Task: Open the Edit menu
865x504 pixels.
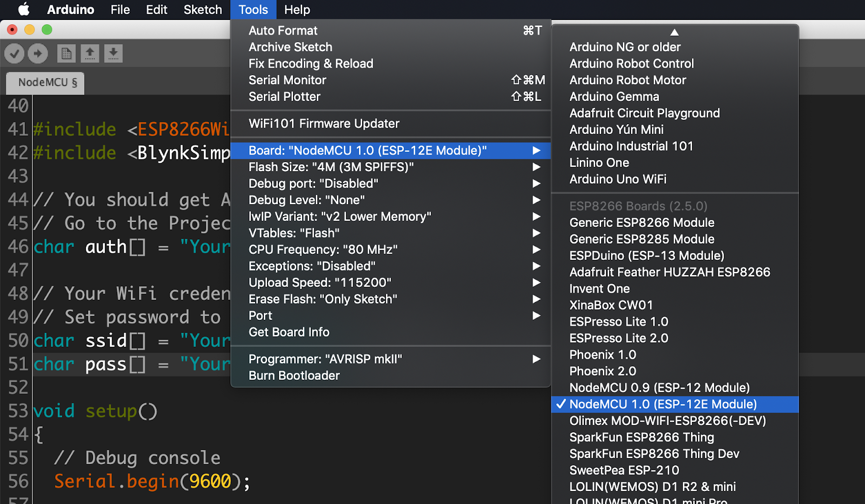Action: click(157, 10)
